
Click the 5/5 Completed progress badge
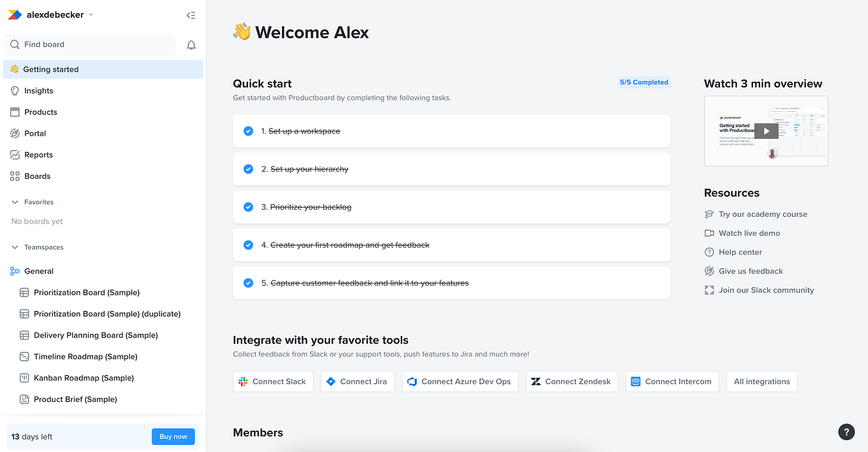[x=644, y=82]
